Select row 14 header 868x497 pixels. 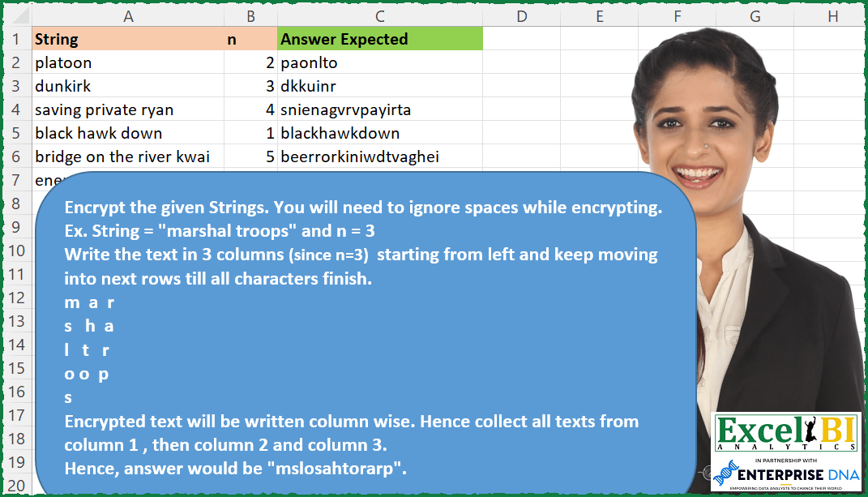tap(16, 345)
